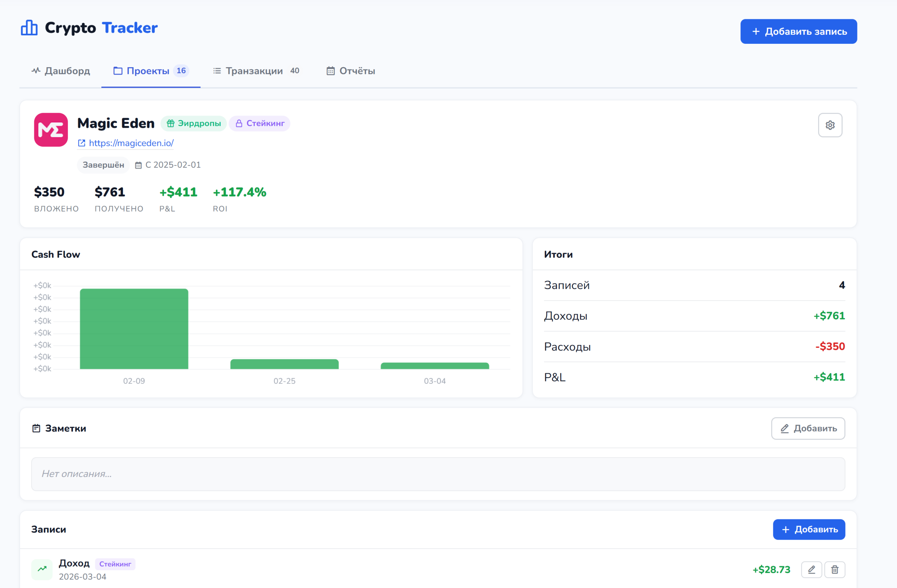Open the https://magiceden.io/ link
Viewport: 897px width, 588px height.
(x=131, y=143)
